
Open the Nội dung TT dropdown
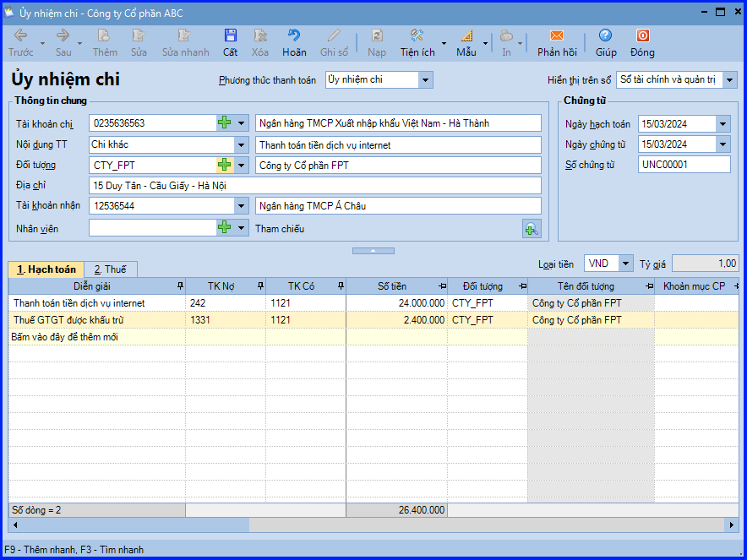click(241, 144)
